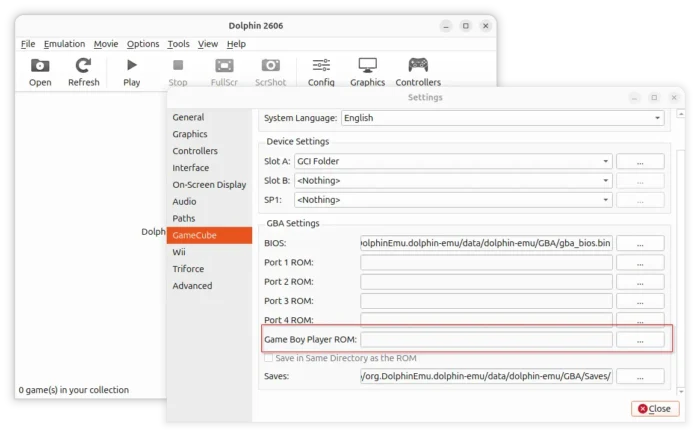Viewport: 700px width, 437px height.
Task: Click Slot A browse button
Action: pos(640,161)
